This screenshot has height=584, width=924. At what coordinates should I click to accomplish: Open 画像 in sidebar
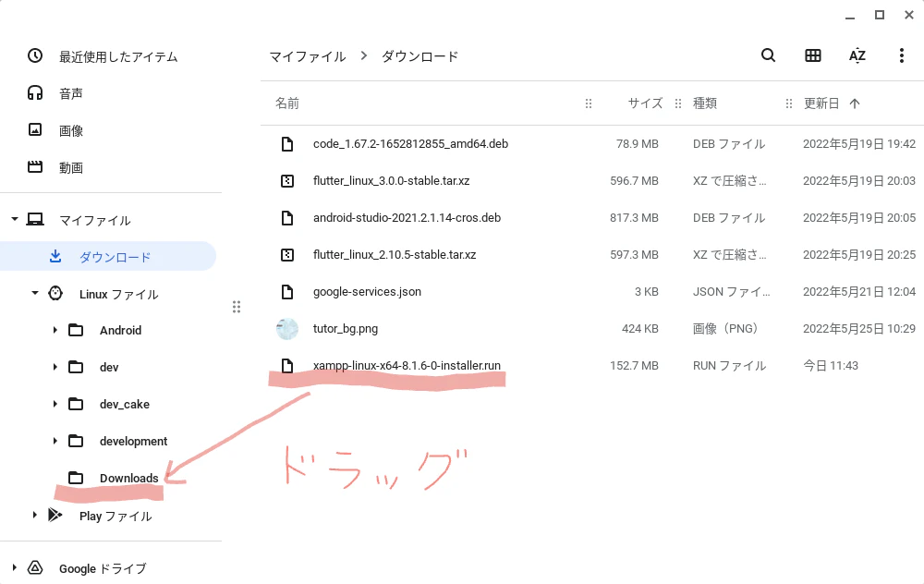point(71,130)
